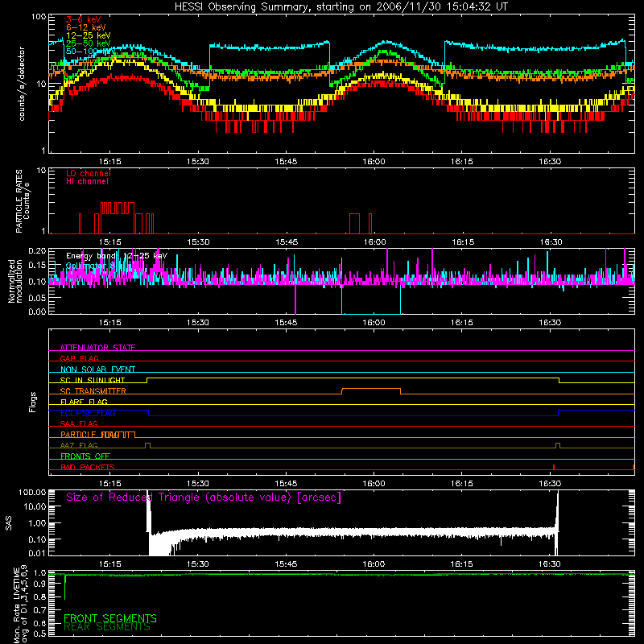Click the 0.5 value on the livetime axis
The width and height of the screenshot is (644, 644).
click(x=40, y=634)
